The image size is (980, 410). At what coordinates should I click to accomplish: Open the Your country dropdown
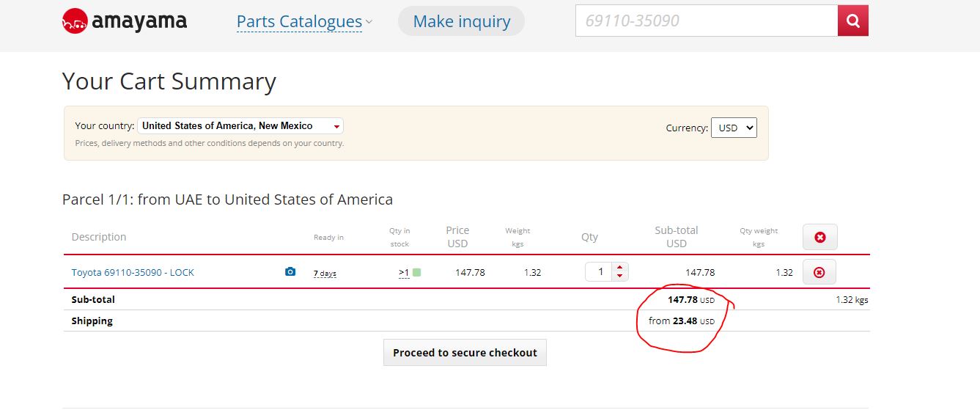(241, 126)
